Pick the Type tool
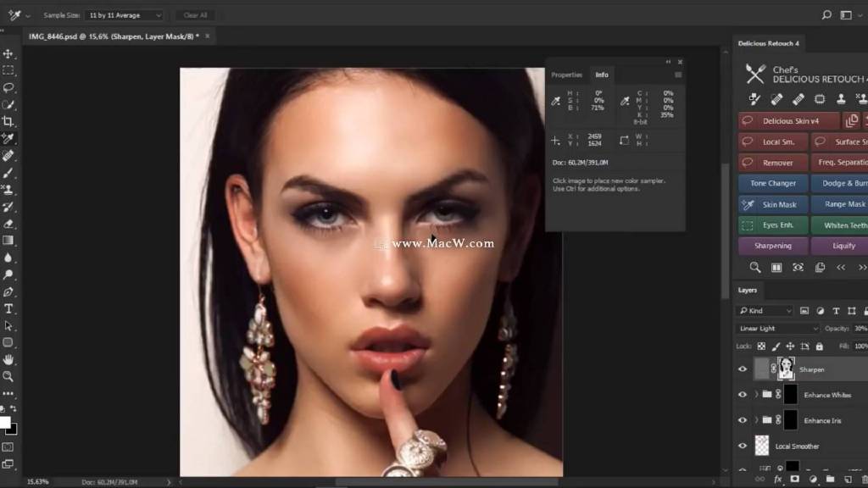868x488 pixels. click(8, 308)
